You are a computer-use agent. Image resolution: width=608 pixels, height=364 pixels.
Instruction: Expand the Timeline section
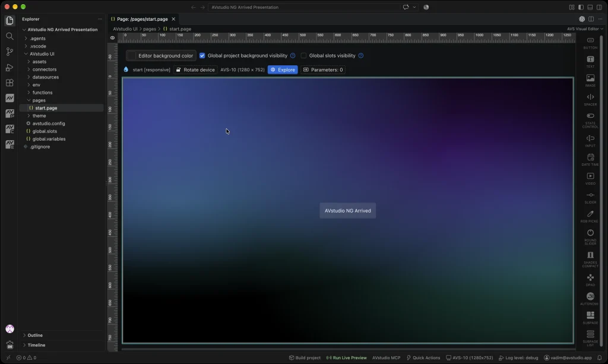[62, 345]
